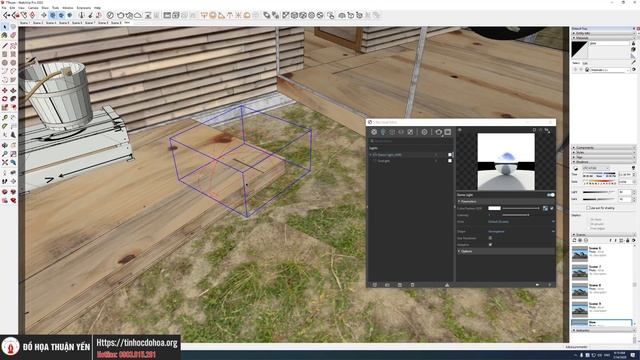Add a V-Ray spot light
640x360 pixels.
coord(221,15)
